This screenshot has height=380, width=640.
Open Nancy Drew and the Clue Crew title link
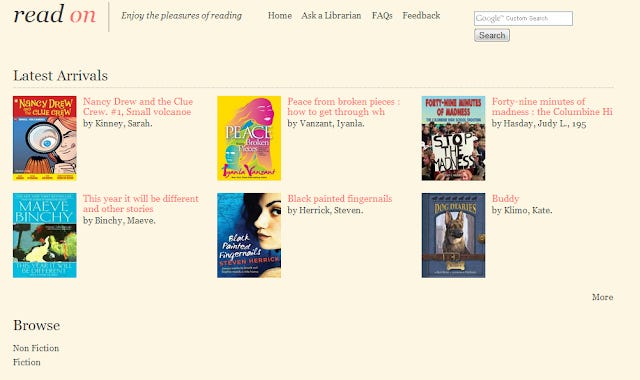click(138, 107)
